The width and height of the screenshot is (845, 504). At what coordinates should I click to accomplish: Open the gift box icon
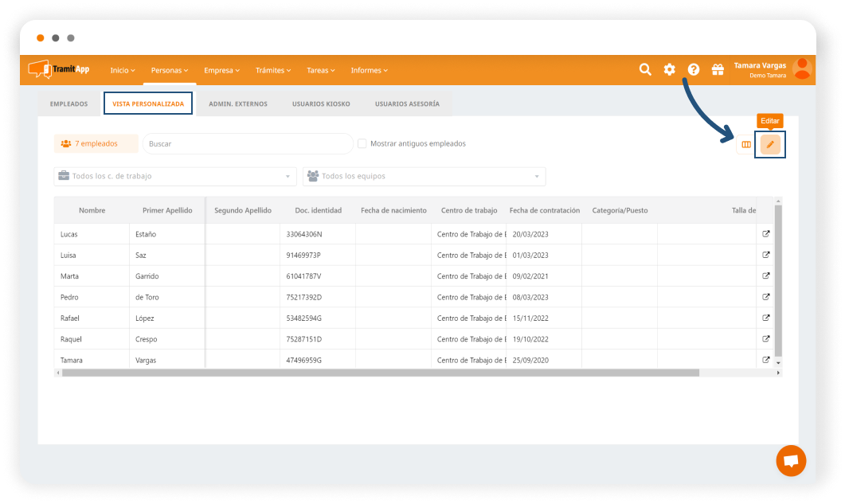point(718,70)
